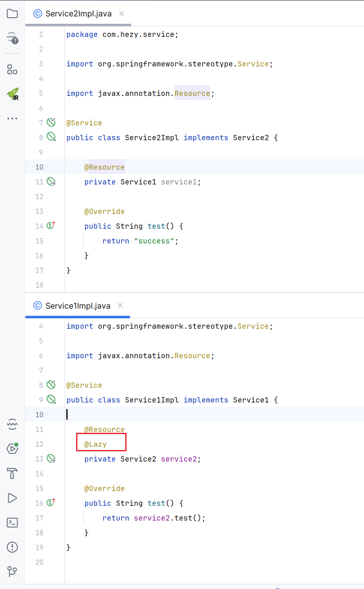
Task: Click line number 12 in Service1Impl gutter
Action: click(x=39, y=444)
